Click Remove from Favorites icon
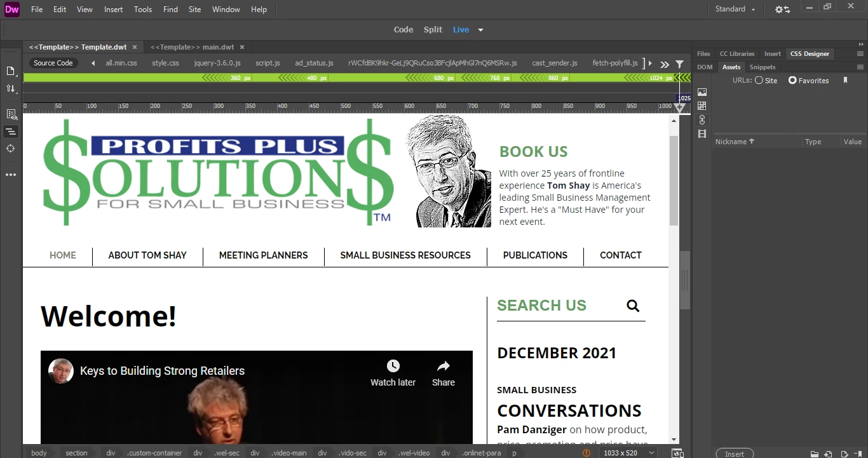868x458 pixels. tap(859, 454)
